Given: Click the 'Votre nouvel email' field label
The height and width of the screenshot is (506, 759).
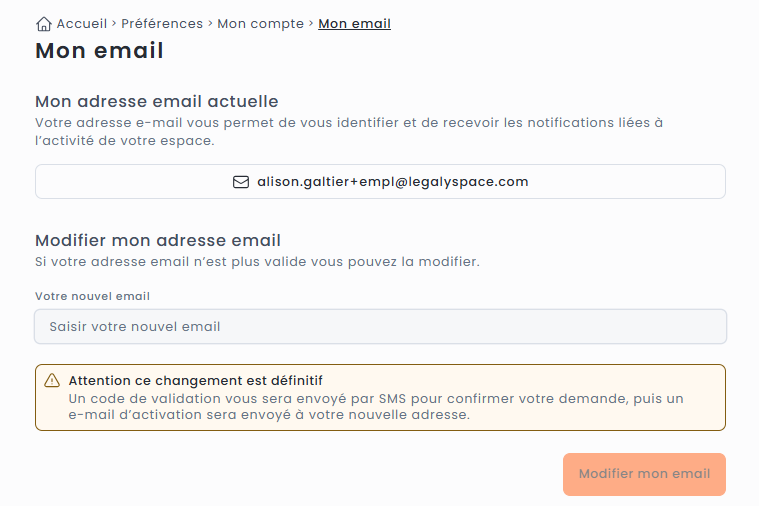Looking at the screenshot, I should 92,296.
